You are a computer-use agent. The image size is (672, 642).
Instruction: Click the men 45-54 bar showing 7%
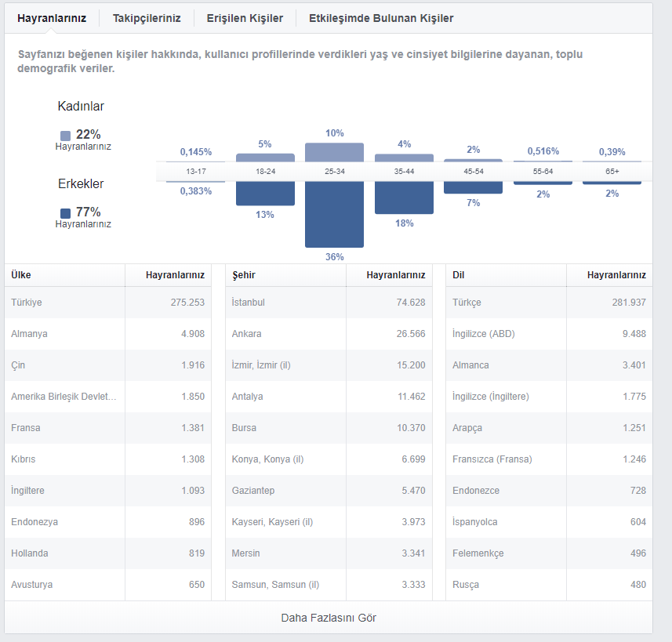click(x=473, y=187)
